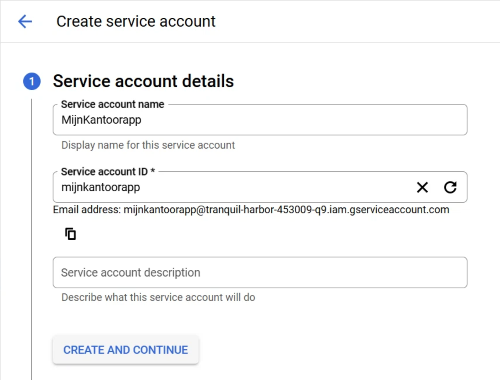Viewport: 500px width, 380px height.
Task: Click the Create and Continue button
Action: [126, 350]
